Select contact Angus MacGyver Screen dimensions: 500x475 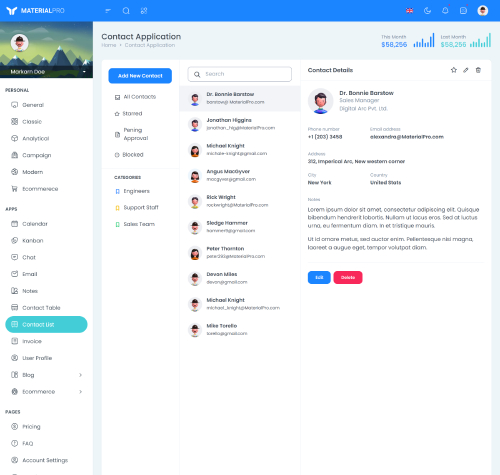(240, 175)
